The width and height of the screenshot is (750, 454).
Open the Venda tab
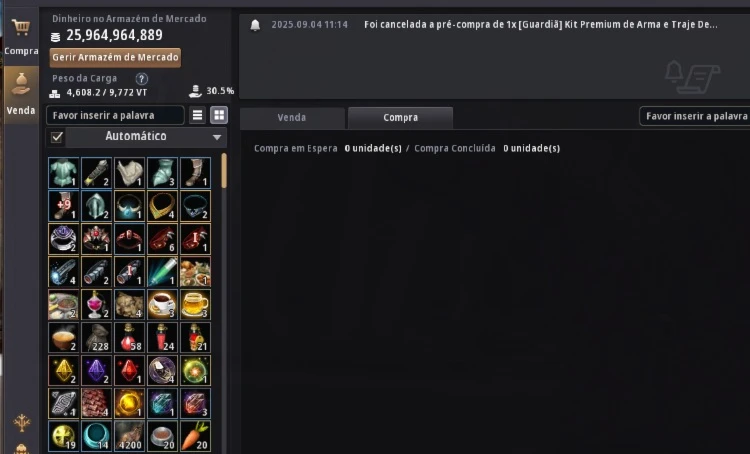point(292,118)
